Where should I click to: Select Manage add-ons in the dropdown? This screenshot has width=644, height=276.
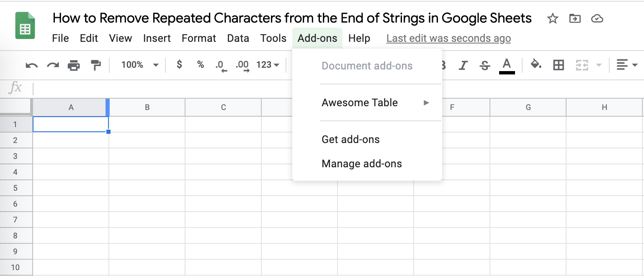361,164
